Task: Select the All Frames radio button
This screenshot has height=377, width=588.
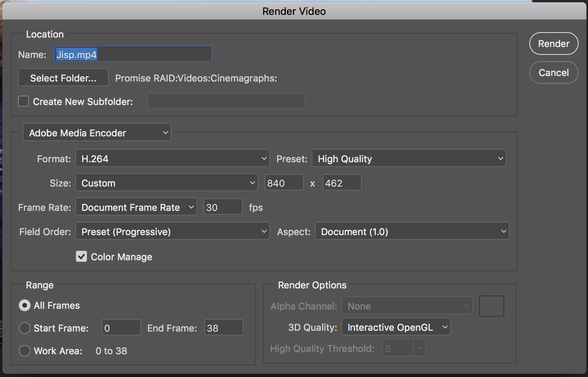Action: click(25, 305)
